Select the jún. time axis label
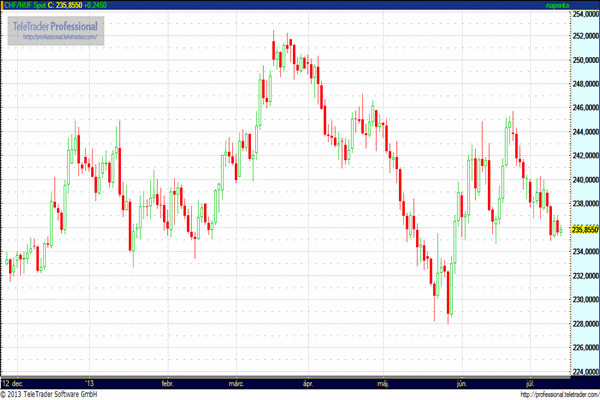Image resolution: width=600 pixels, height=400 pixels. 461,382
